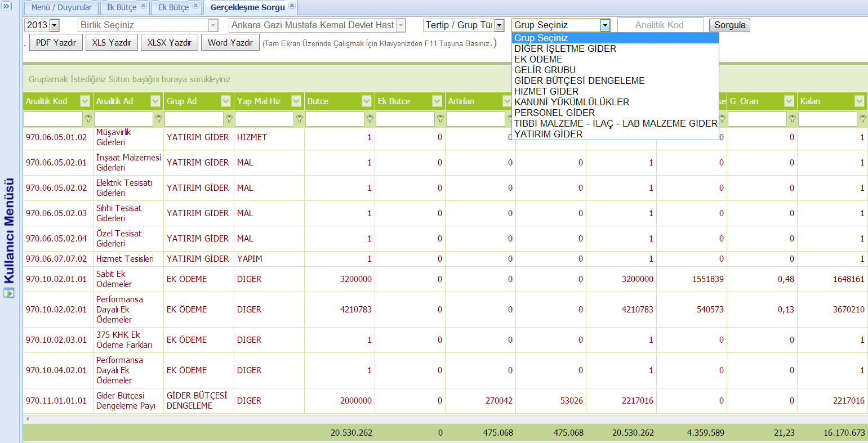The height and width of the screenshot is (443, 868).
Task: Open the Ankara Gazi Mustafa Kemal hospital dropdown
Action: point(401,25)
